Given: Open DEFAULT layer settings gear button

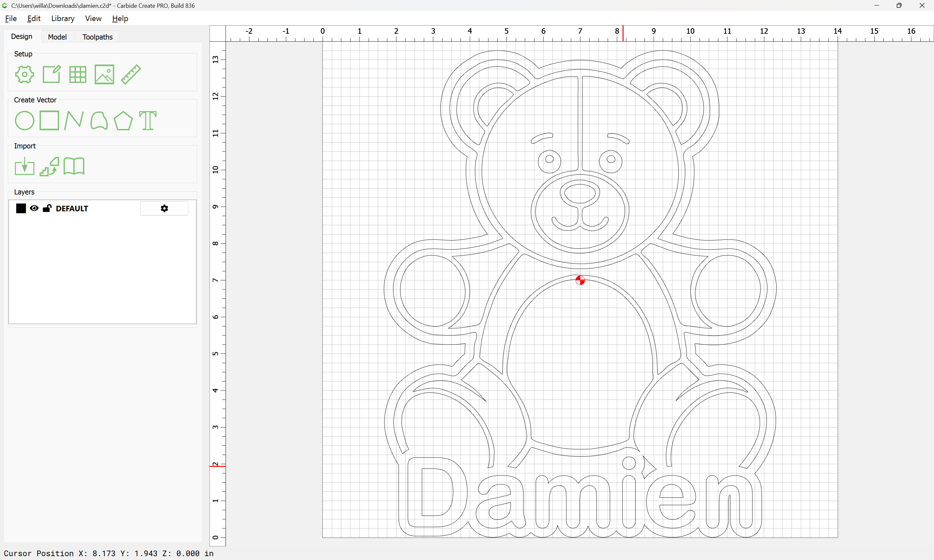Looking at the screenshot, I should pos(164,208).
